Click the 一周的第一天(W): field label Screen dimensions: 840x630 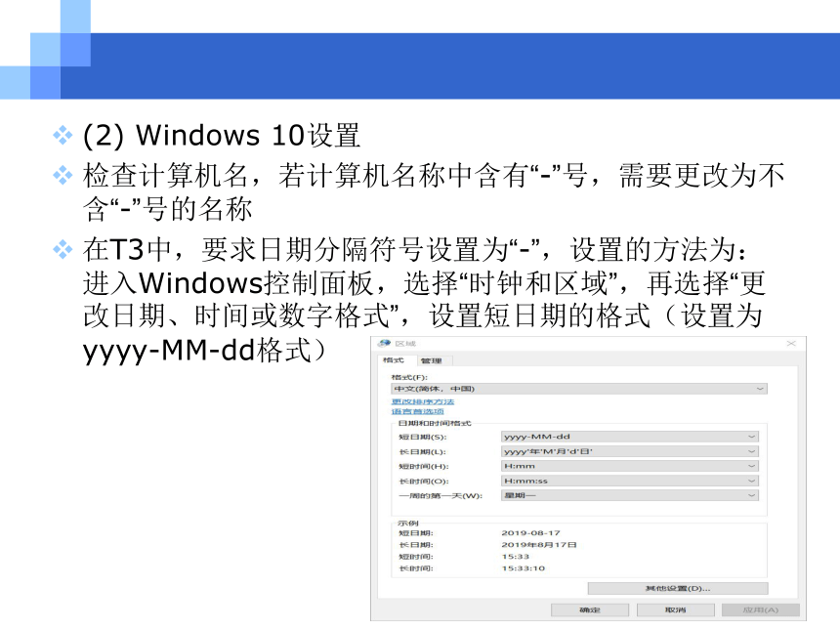[x=441, y=496]
